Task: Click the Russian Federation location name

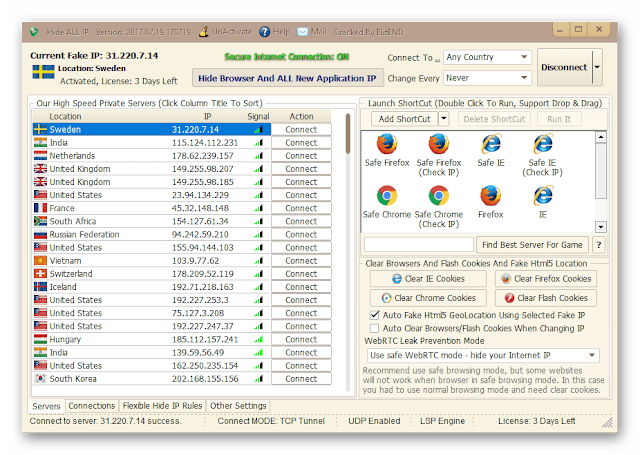Action: pos(84,235)
